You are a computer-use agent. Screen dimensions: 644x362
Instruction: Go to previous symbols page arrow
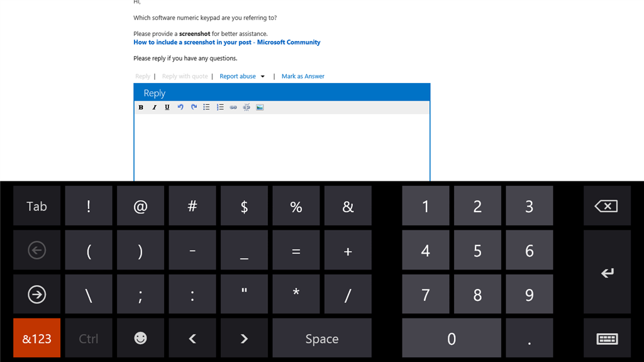click(x=36, y=250)
